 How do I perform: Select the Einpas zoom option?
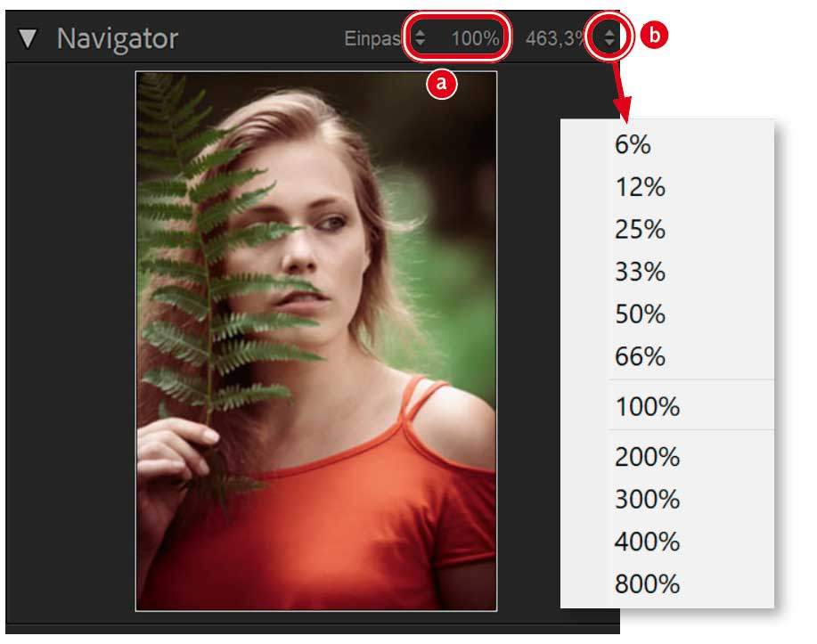pos(372,38)
